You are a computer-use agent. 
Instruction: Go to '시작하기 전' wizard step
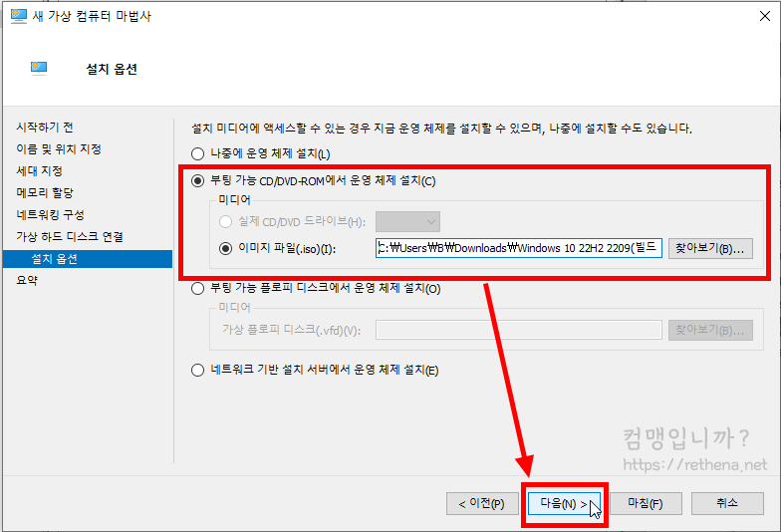pos(45,128)
